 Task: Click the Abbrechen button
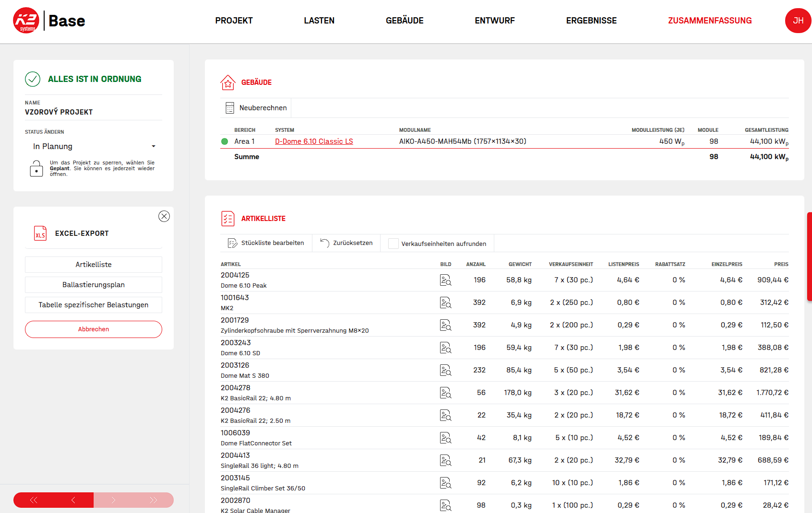tap(94, 329)
